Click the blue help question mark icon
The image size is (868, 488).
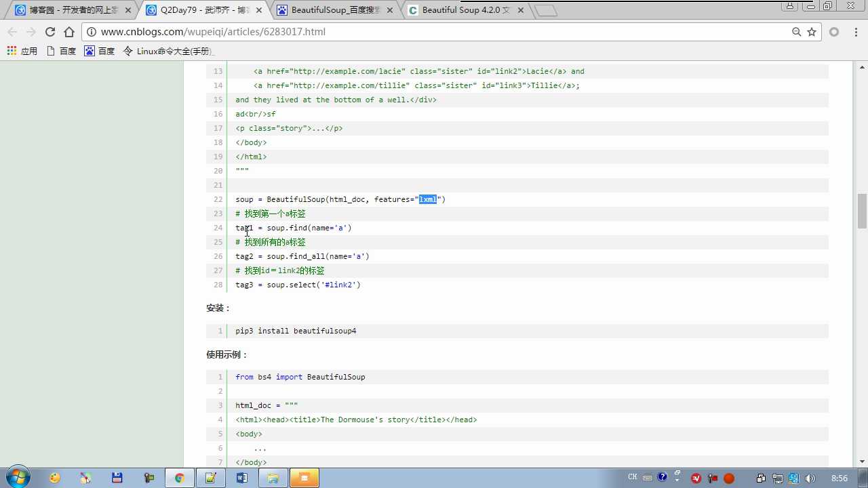point(663,476)
